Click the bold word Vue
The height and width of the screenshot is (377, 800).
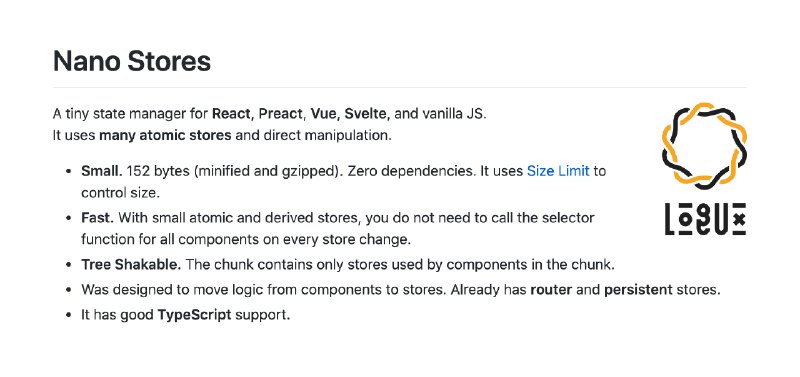324,113
